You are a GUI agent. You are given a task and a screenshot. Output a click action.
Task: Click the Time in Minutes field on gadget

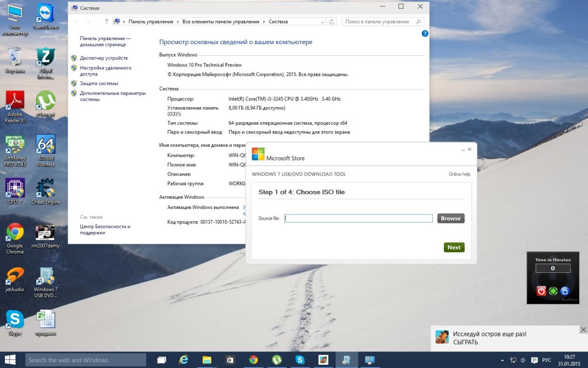tap(553, 268)
